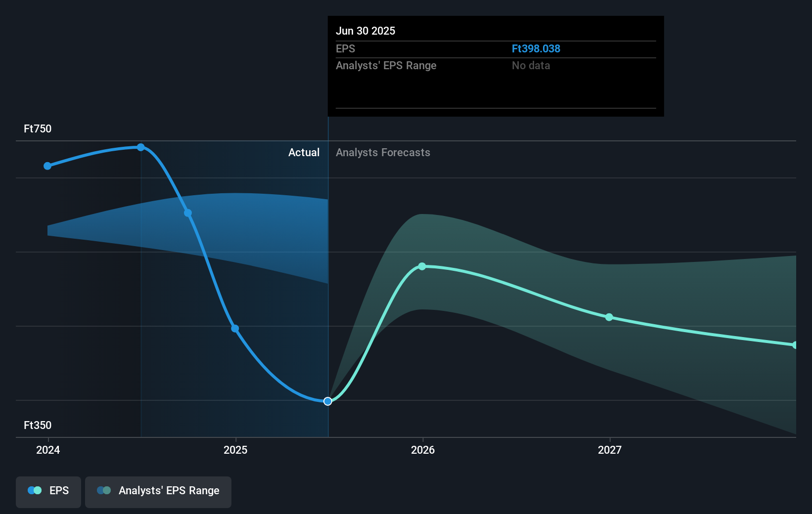This screenshot has height=514, width=812.
Task: Click the Ft350 y-axis label
Action: (38, 425)
